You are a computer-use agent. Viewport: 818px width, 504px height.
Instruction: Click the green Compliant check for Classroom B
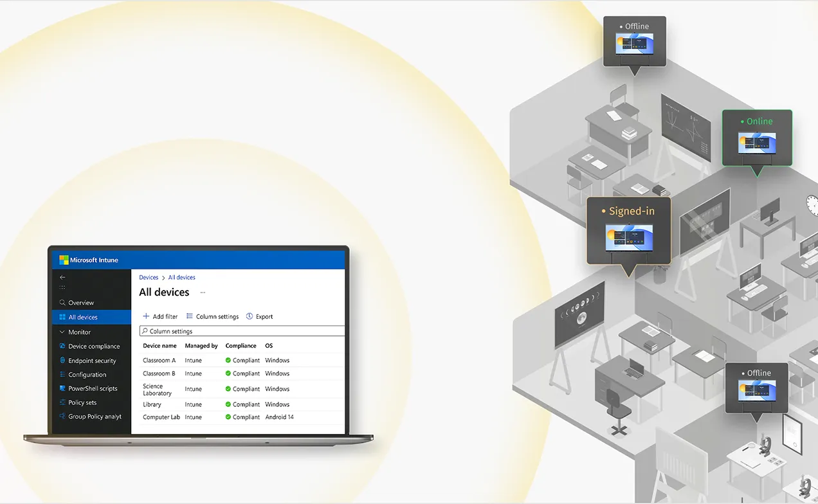228,373
